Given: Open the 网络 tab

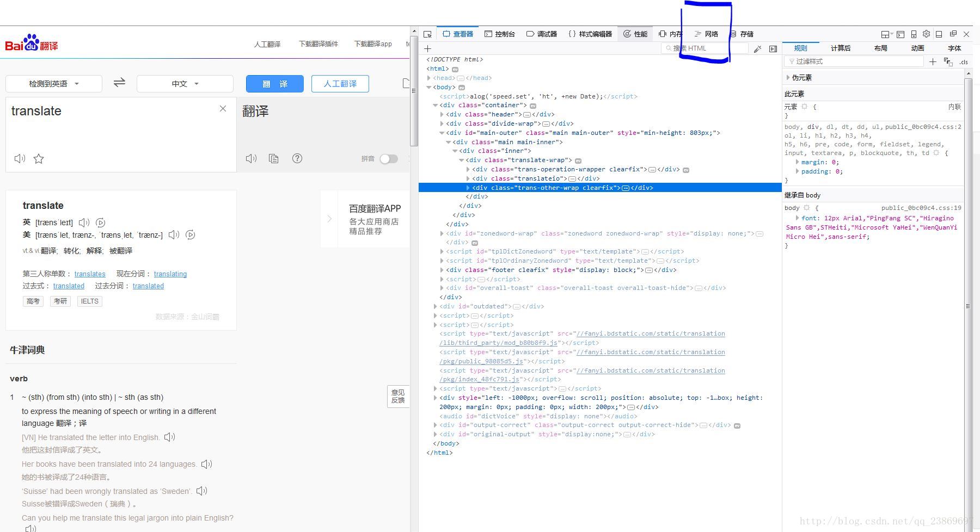Looking at the screenshot, I should coord(706,34).
